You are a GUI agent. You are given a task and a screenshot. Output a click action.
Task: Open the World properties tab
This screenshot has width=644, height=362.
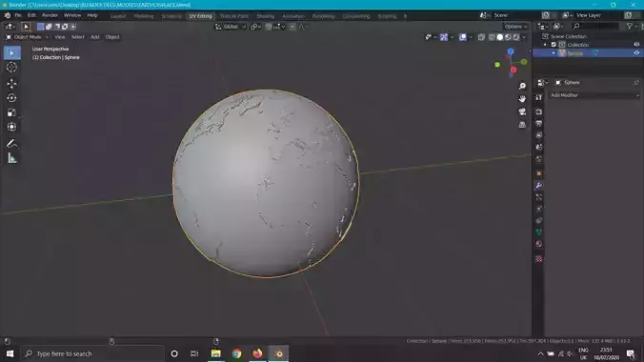click(x=539, y=159)
